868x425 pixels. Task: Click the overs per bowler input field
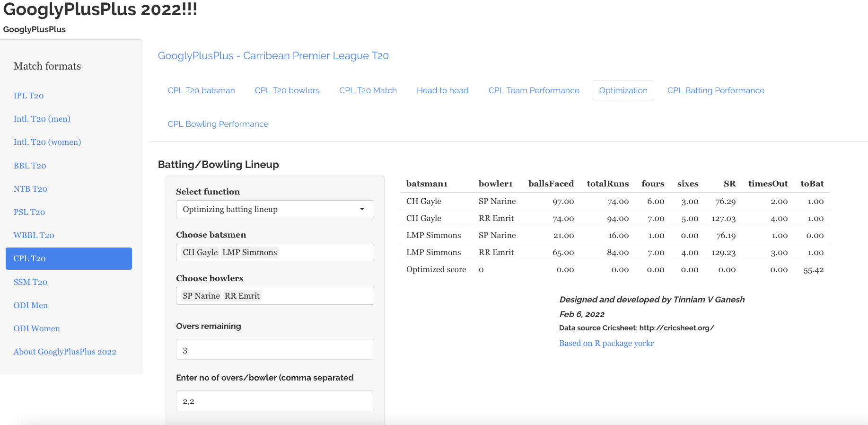[x=274, y=401]
